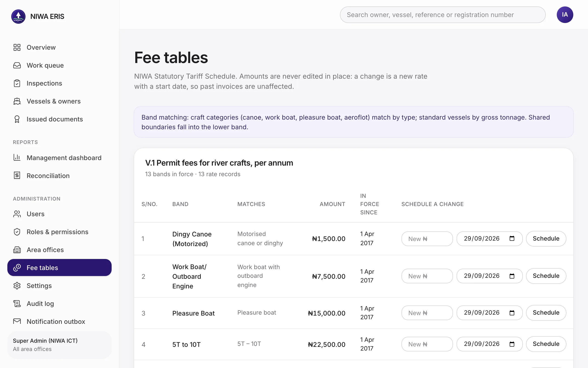Open the Work queue page
This screenshot has height=368, width=588.
pyautogui.click(x=59, y=66)
